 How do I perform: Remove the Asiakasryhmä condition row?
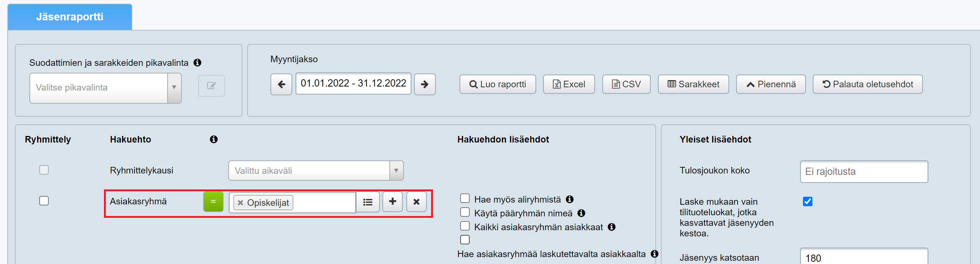(416, 201)
